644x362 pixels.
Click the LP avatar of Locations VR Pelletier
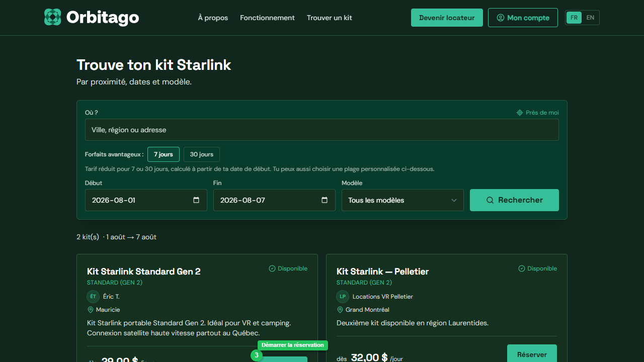click(343, 297)
